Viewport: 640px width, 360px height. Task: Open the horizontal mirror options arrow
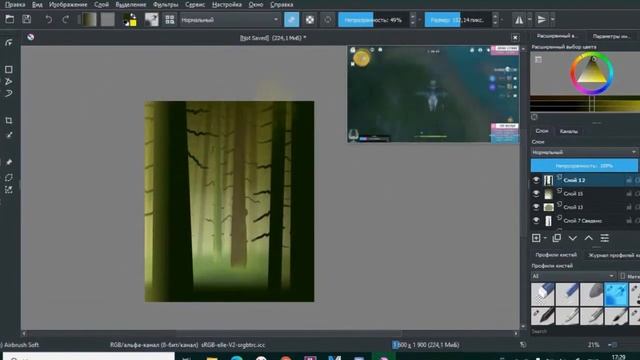(x=530, y=20)
